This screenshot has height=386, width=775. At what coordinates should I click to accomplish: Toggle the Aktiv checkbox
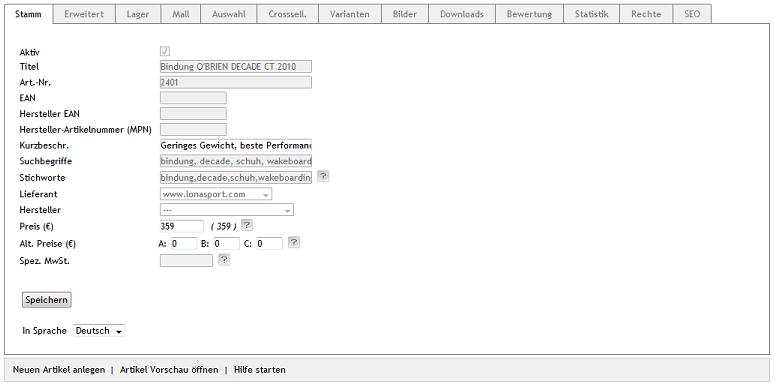165,51
